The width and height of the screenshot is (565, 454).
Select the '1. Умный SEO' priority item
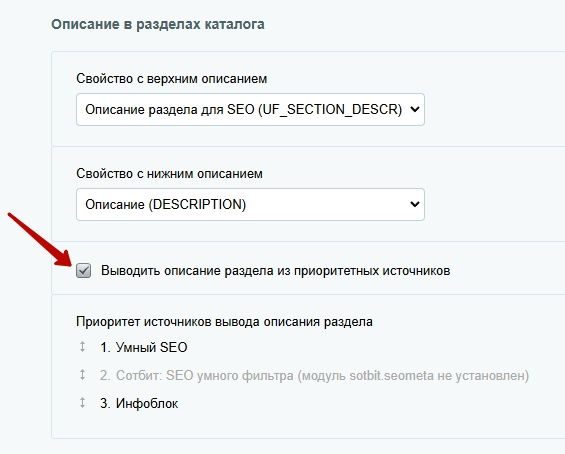[144, 347]
